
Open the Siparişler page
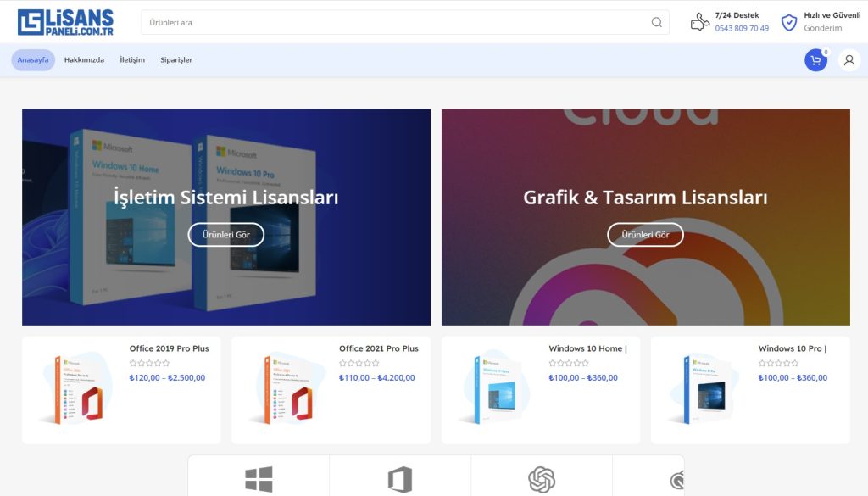click(176, 60)
